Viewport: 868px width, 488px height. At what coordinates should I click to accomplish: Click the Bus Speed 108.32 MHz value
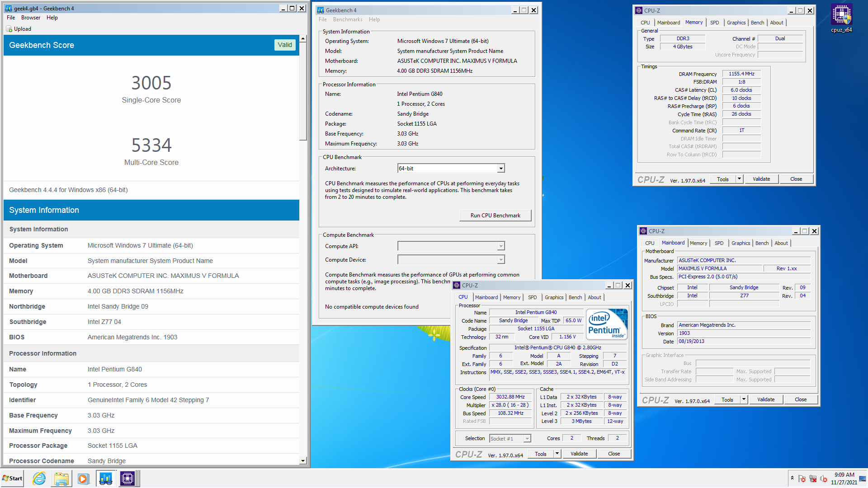(510, 413)
